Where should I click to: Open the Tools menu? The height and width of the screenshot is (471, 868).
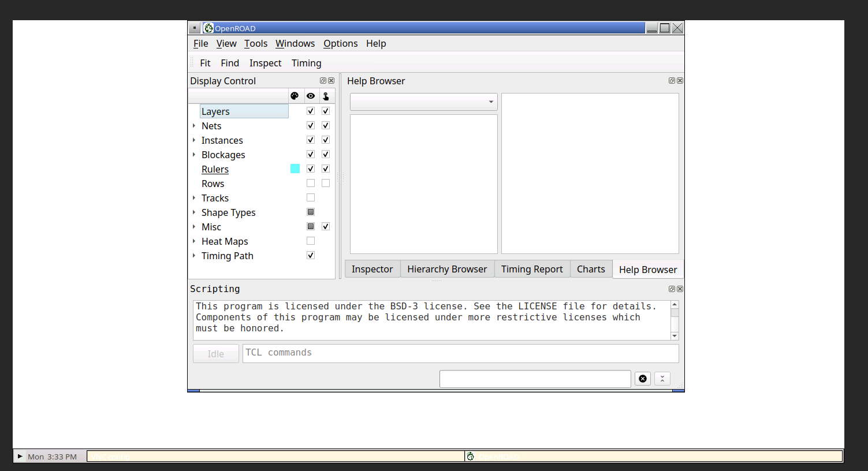tap(255, 43)
